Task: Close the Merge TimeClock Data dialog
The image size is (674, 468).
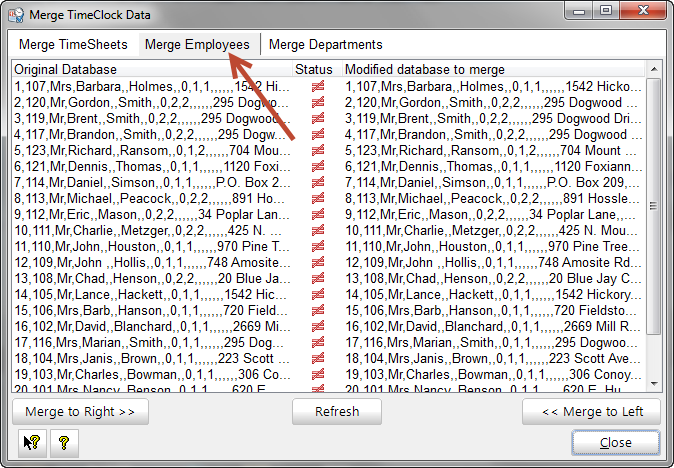Action: point(615,442)
